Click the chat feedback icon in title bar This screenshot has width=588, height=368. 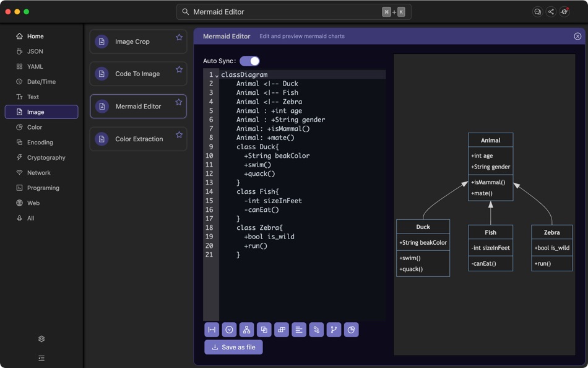(537, 12)
